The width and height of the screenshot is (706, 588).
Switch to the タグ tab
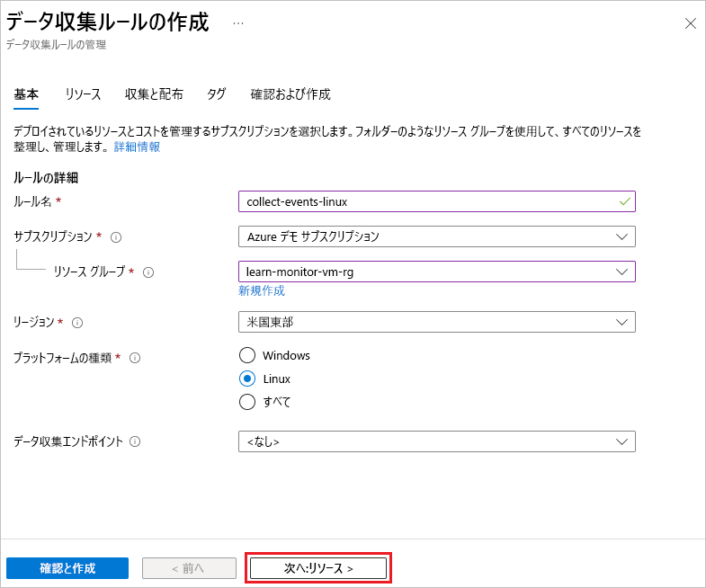[x=216, y=94]
